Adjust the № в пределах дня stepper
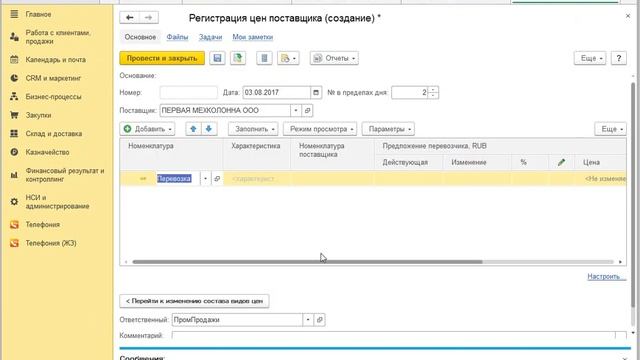This screenshot has height=360, width=640. [433, 93]
